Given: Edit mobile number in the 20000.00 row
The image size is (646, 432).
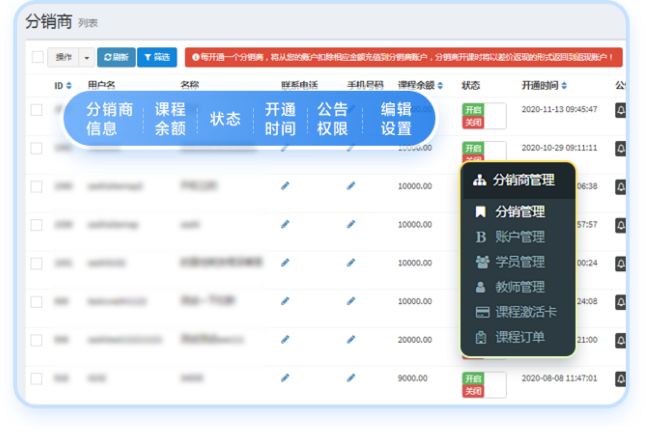Looking at the screenshot, I should click(x=351, y=339).
